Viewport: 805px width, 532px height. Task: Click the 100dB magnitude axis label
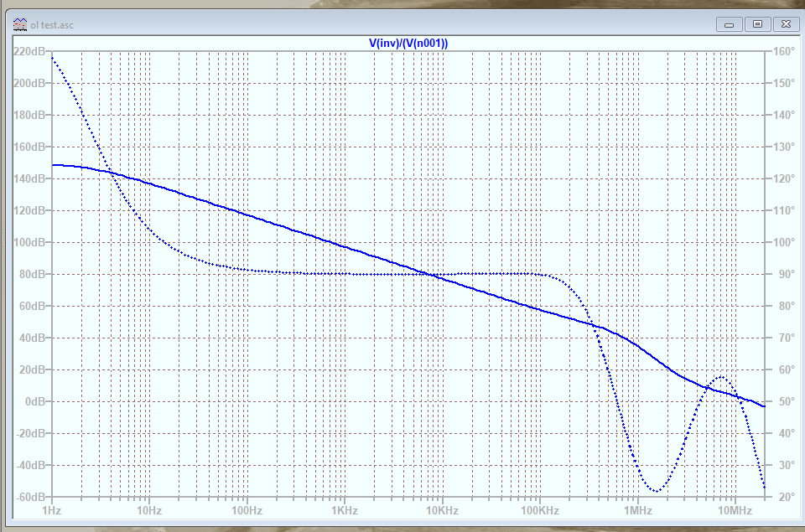pyautogui.click(x=29, y=242)
